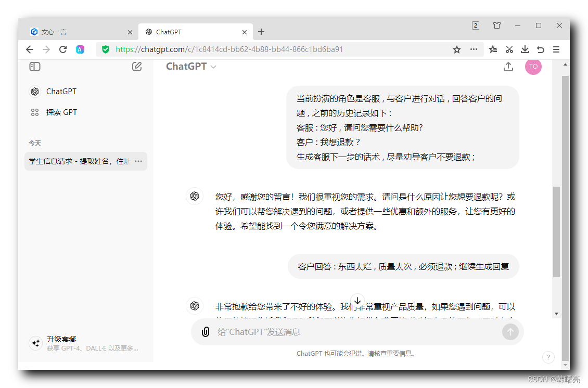Share the conversation with the upload icon
Viewport: 588px width, 388px height.
pyautogui.click(x=508, y=67)
